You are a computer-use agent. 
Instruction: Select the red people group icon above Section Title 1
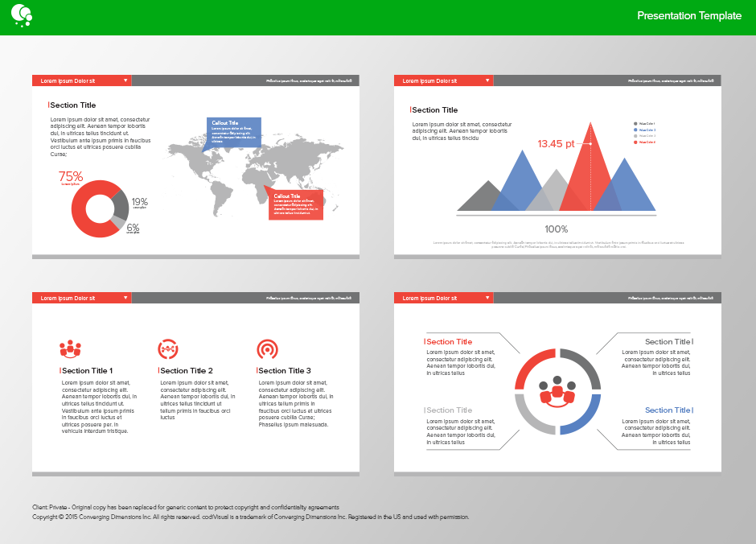tap(70, 348)
